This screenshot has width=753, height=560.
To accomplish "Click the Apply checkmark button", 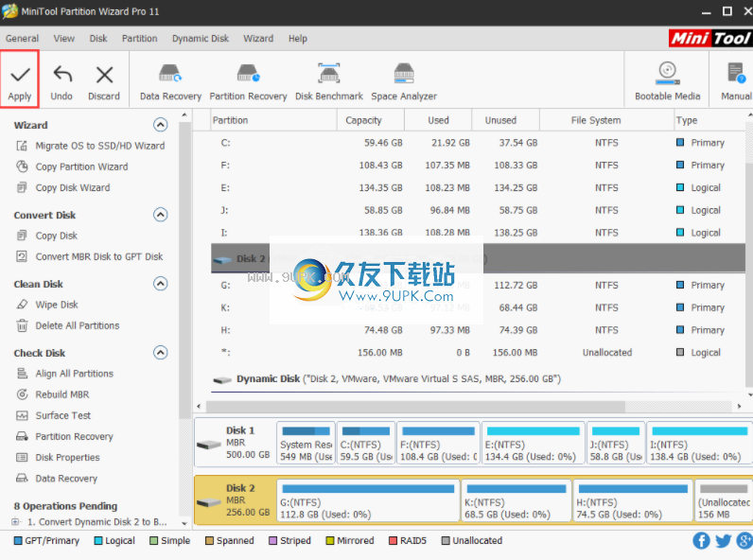I will point(20,79).
